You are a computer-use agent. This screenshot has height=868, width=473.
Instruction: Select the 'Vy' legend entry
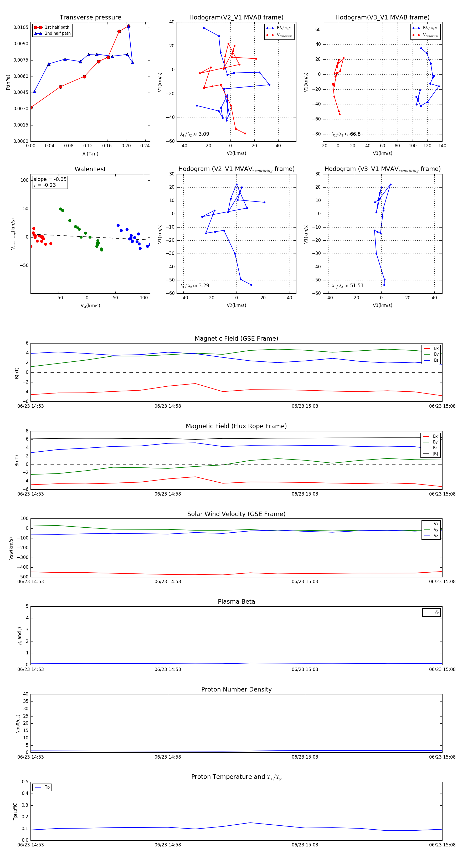(x=431, y=530)
